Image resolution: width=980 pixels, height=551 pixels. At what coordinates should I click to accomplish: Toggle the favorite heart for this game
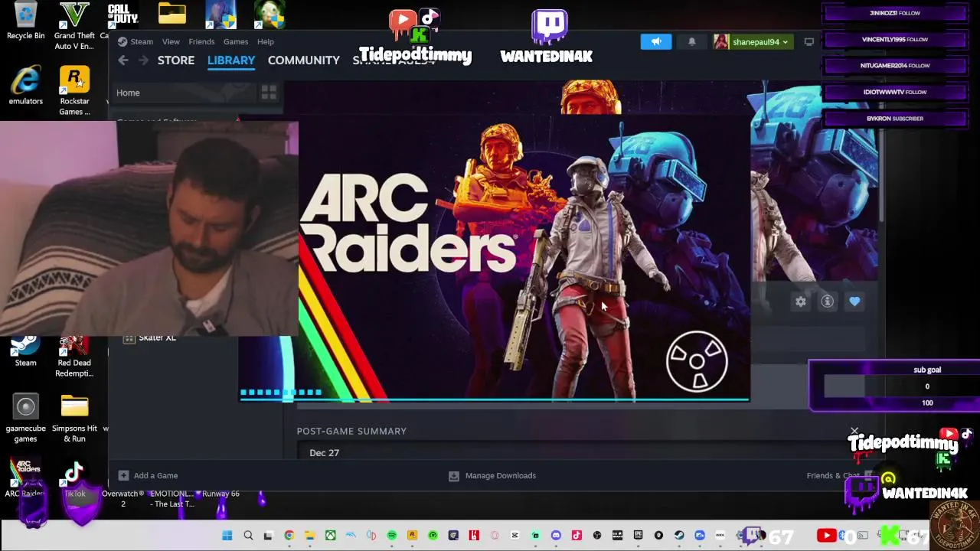coord(854,302)
